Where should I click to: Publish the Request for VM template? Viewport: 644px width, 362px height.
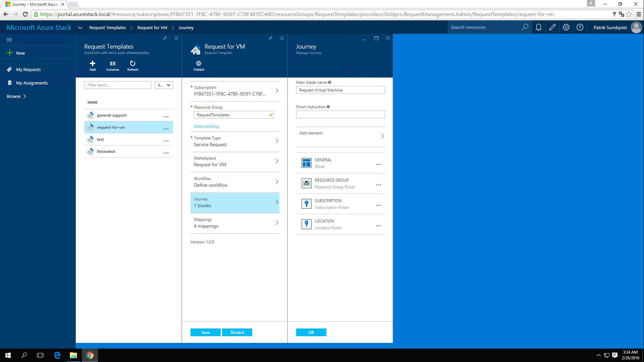click(199, 66)
